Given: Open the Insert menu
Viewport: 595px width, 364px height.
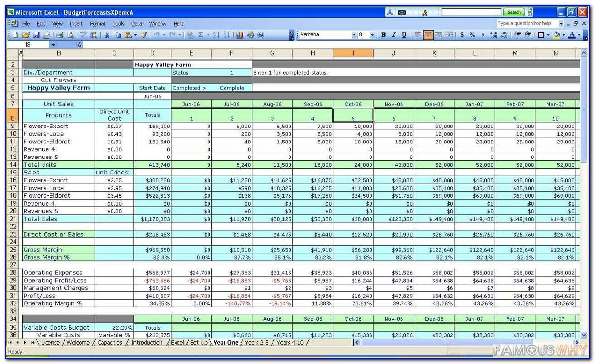Looking at the screenshot, I should (x=76, y=23).
